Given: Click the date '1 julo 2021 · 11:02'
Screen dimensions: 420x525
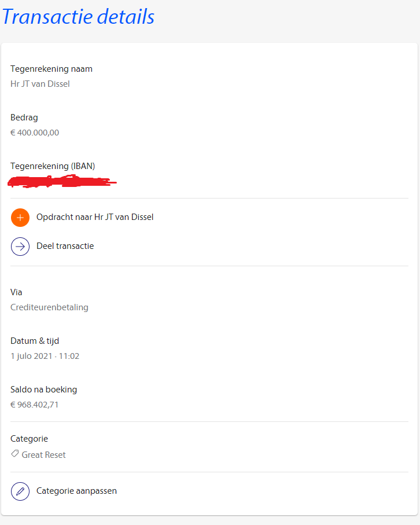Looking at the screenshot, I should coord(45,356).
